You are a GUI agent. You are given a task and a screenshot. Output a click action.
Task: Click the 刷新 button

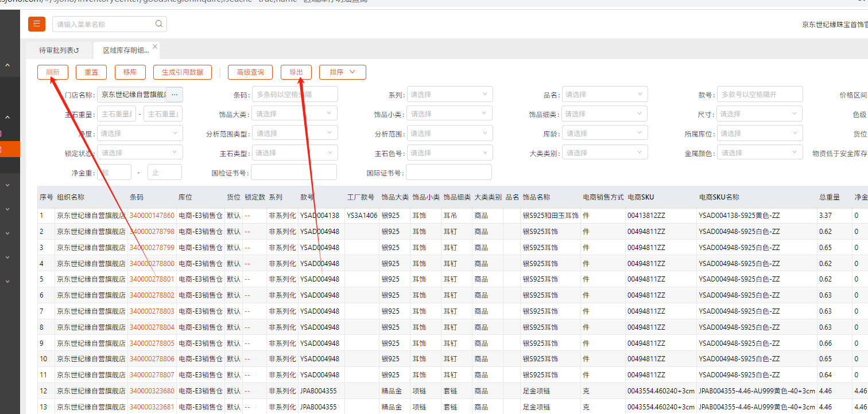pos(53,72)
